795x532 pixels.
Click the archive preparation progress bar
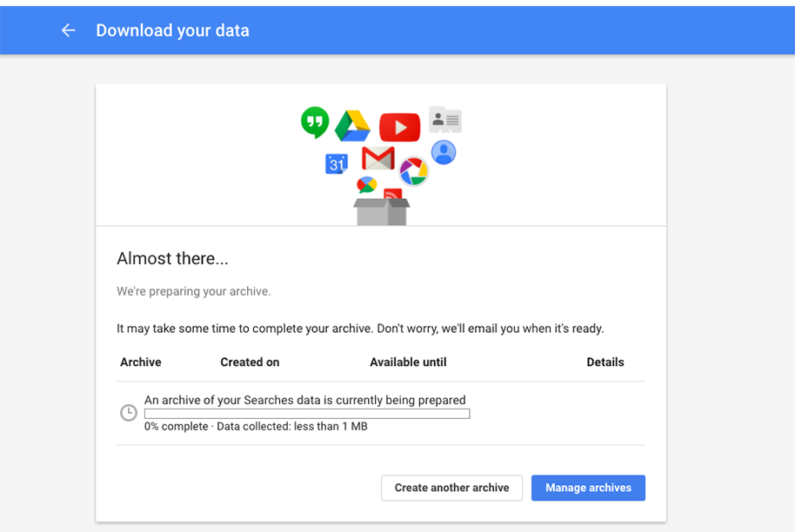(x=307, y=414)
